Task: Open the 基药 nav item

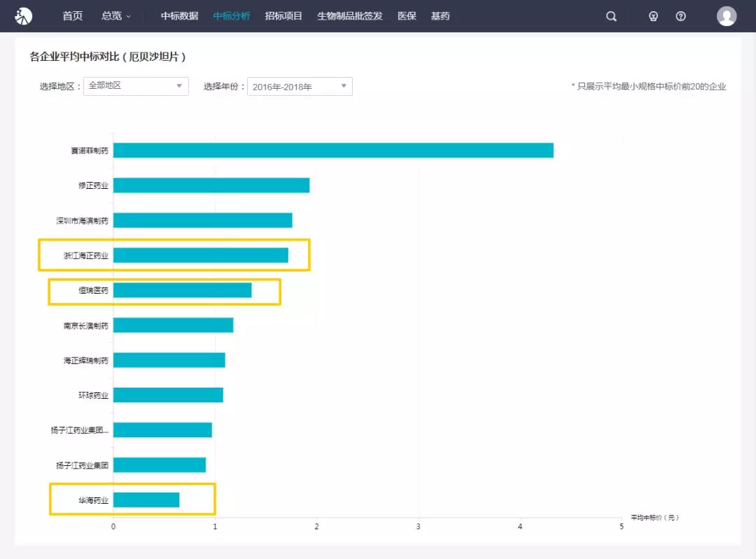Action: point(440,16)
